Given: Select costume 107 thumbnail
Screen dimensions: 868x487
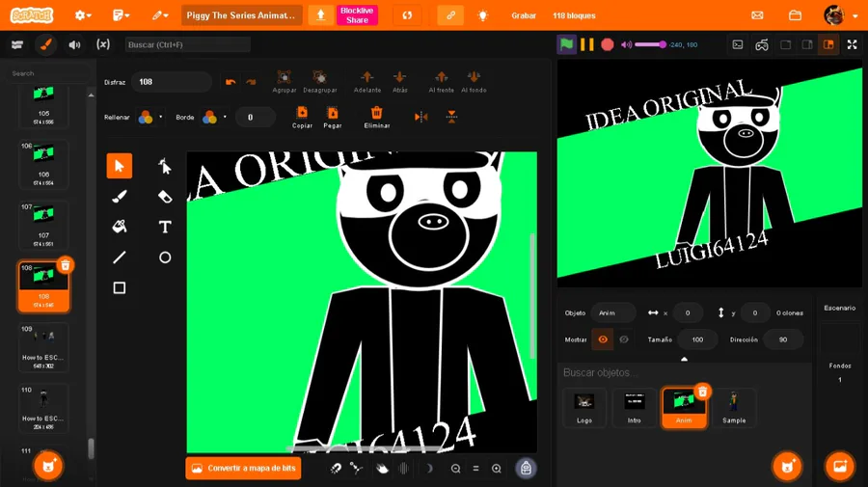Looking at the screenshot, I should (x=43, y=226).
